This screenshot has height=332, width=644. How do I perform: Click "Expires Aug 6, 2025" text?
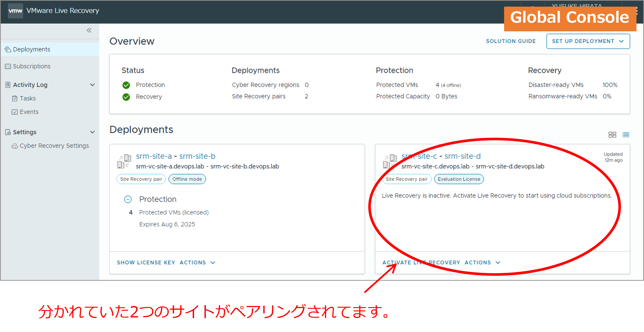(x=167, y=224)
